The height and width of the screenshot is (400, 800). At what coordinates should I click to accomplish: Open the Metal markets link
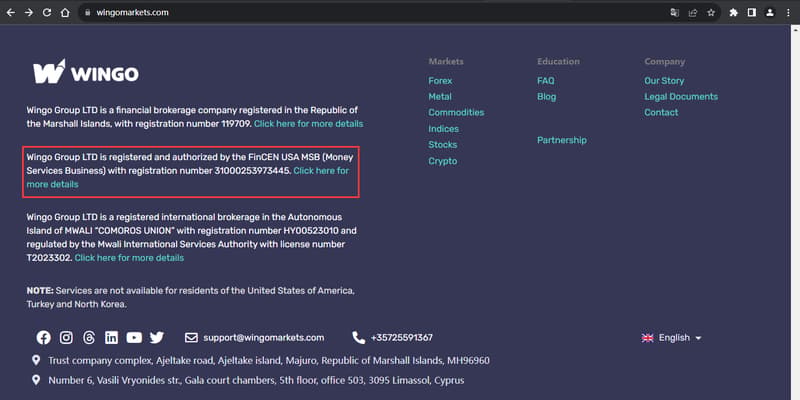[440, 96]
